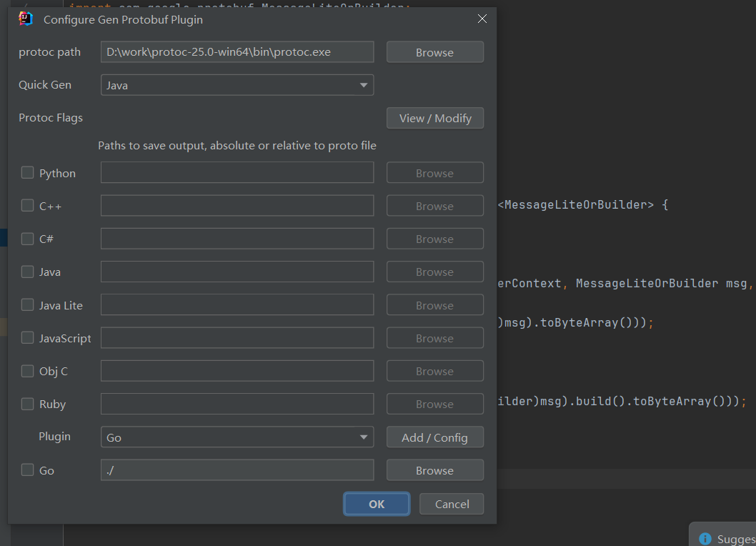Click Browse button in the Python row

(435, 173)
